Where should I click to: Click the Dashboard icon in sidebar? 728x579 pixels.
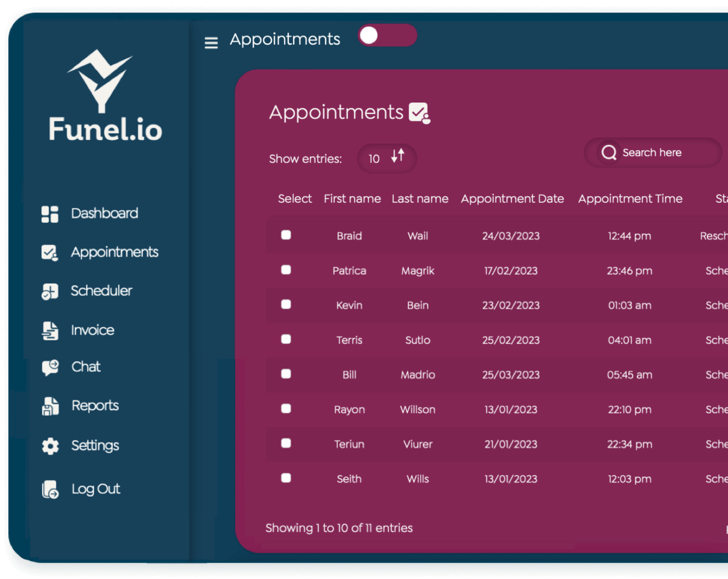point(50,213)
